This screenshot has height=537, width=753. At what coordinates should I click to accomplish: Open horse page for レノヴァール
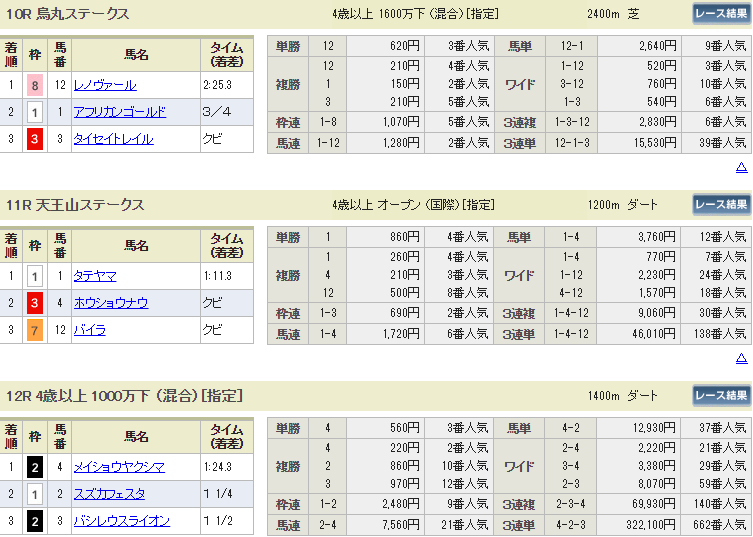(x=105, y=85)
